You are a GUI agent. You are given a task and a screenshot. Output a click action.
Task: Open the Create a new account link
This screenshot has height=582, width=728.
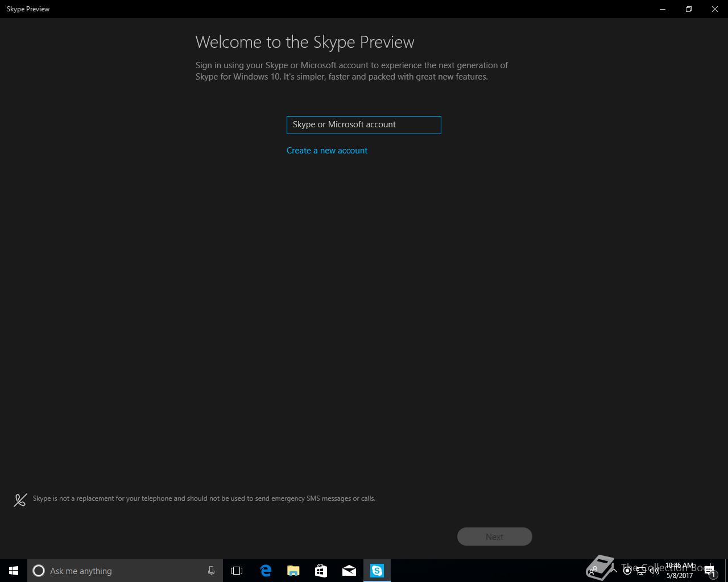point(327,151)
